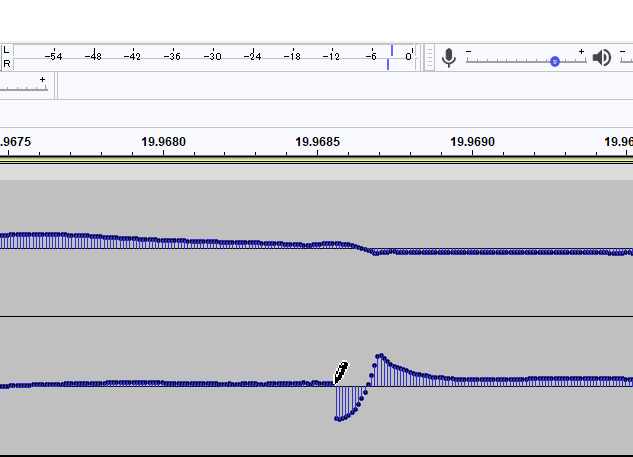Click the speaker playback volume icon
This screenshot has width=633, height=457.
tap(601, 58)
